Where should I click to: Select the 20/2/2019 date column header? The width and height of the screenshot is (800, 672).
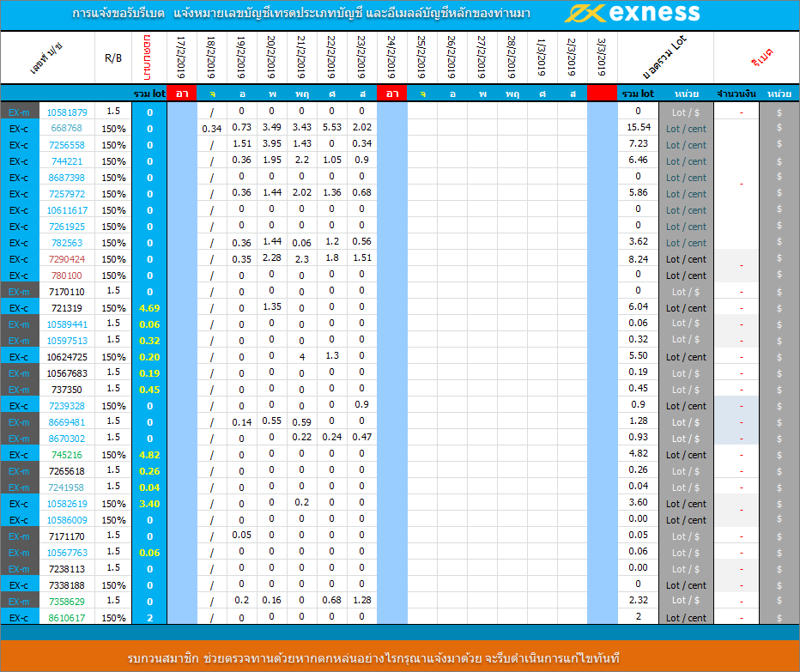(271, 57)
